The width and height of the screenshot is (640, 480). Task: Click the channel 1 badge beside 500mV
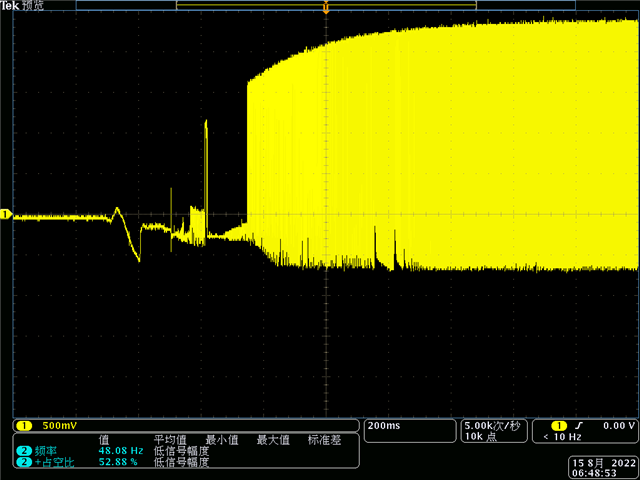tap(24, 426)
